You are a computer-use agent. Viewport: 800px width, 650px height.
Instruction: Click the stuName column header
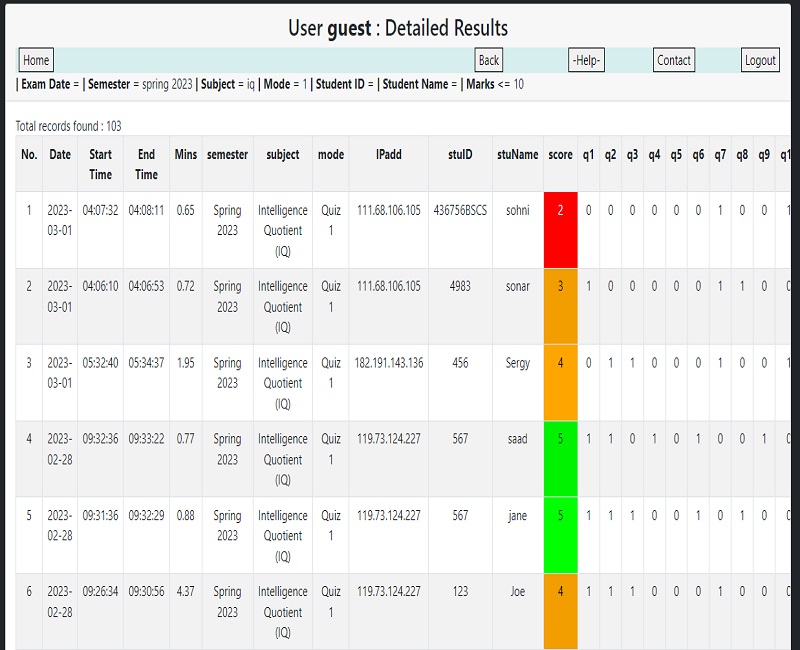[515, 155]
